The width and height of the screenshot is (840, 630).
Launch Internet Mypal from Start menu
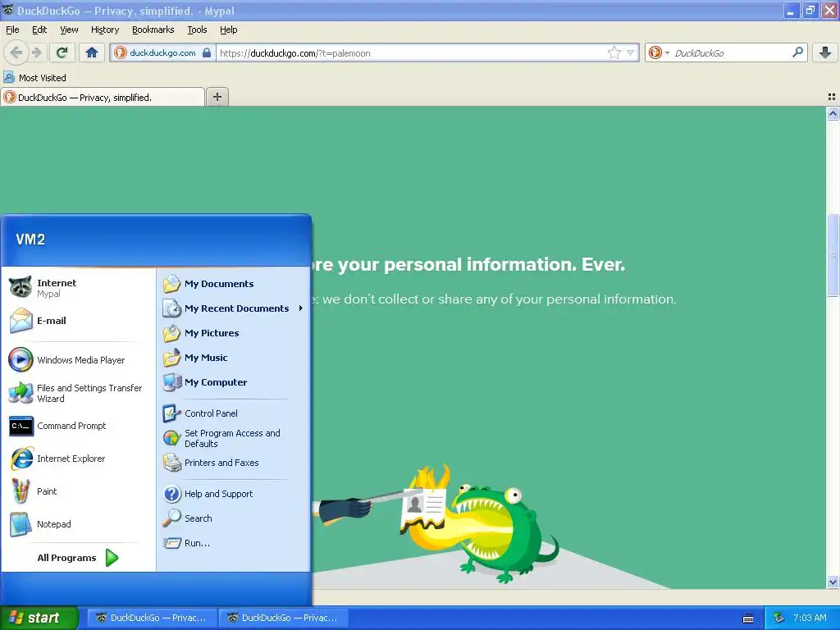pos(78,288)
